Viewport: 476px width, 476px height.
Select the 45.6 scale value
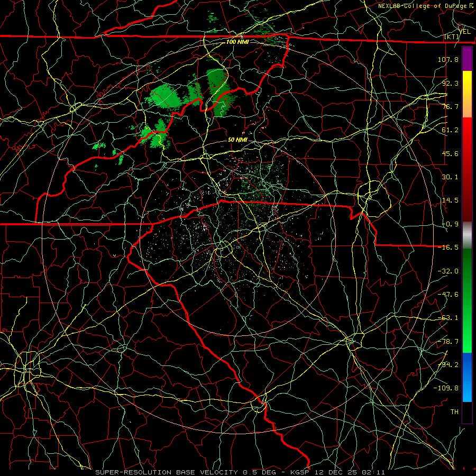pos(450,153)
